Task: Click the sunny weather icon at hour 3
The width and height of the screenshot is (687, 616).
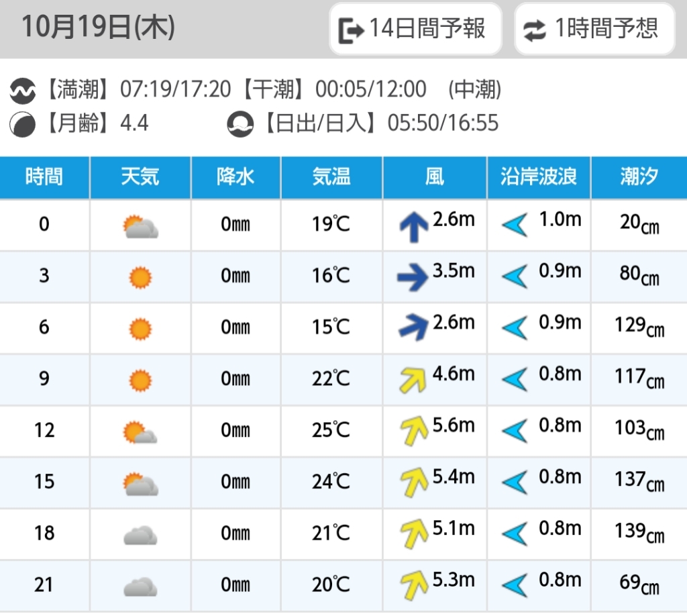Action: tap(140, 277)
